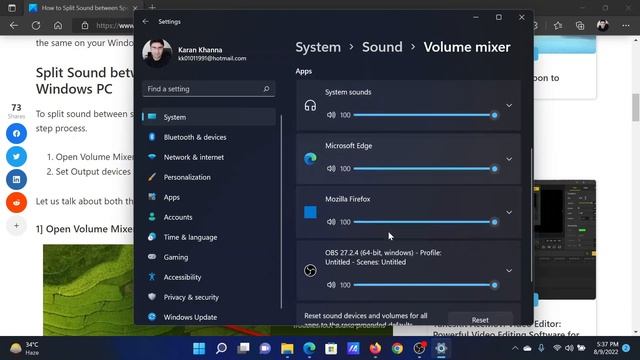This screenshot has height=360, width=640.
Task: Open weather widget showing 34°C Haze
Action: [x=25, y=348]
